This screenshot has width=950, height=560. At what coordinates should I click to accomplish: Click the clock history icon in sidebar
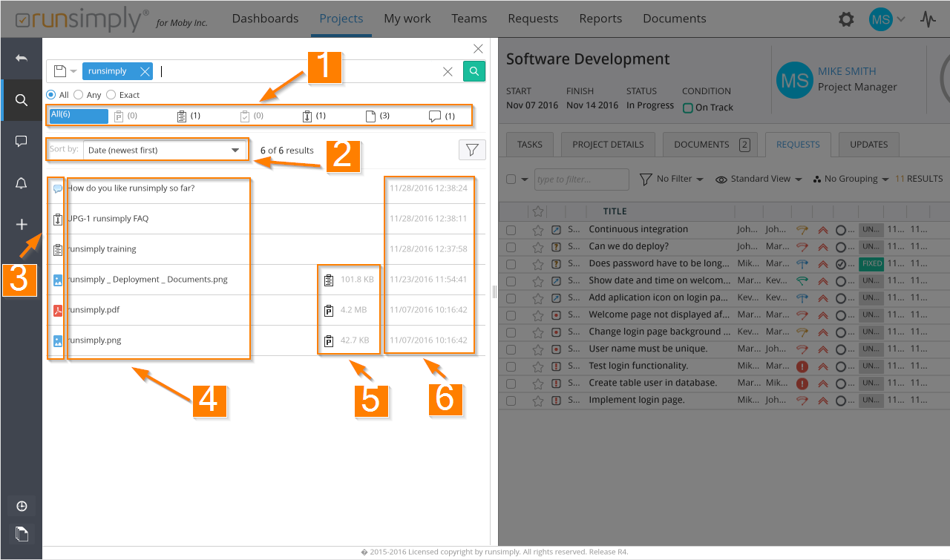pyautogui.click(x=22, y=506)
